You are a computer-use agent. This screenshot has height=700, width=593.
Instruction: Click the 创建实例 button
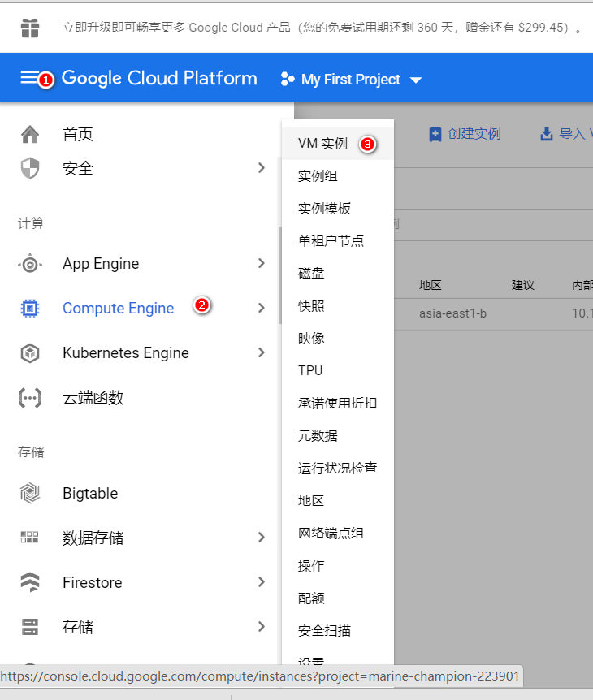click(465, 134)
